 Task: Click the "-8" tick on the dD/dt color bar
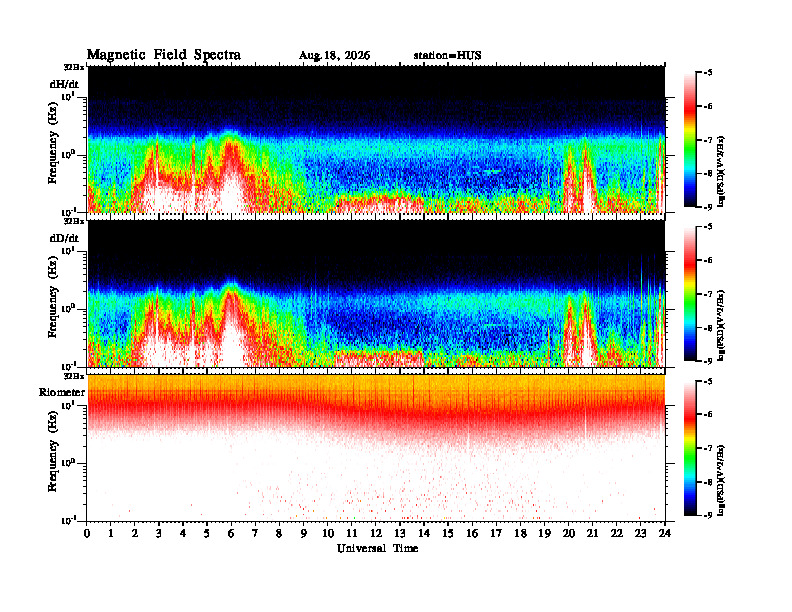(x=708, y=328)
